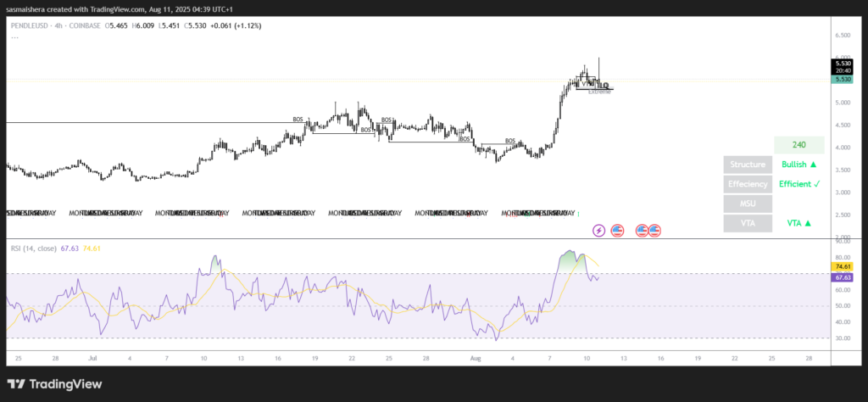Image resolution: width=868 pixels, height=402 pixels.
Task: Click the 240 timeframe cell in the table
Action: click(798, 145)
